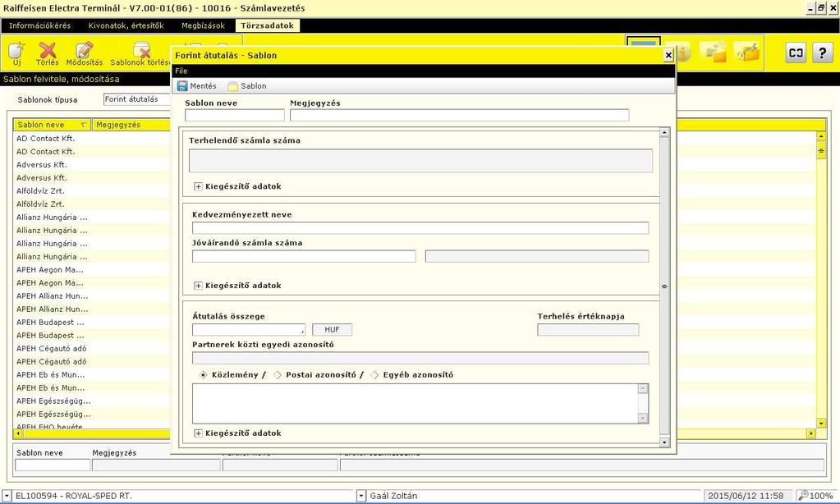Click the Közlemény text area scroll-up arrow

pos(643,388)
